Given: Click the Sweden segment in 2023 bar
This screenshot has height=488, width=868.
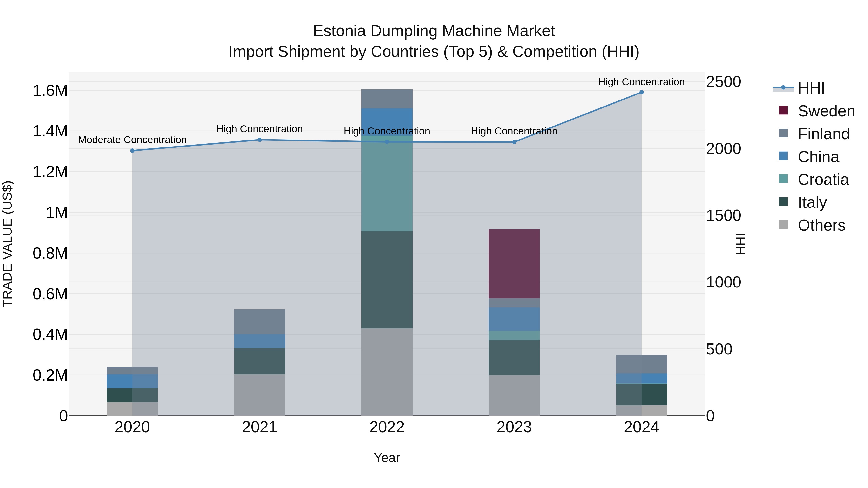Looking at the screenshot, I should (x=514, y=264).
